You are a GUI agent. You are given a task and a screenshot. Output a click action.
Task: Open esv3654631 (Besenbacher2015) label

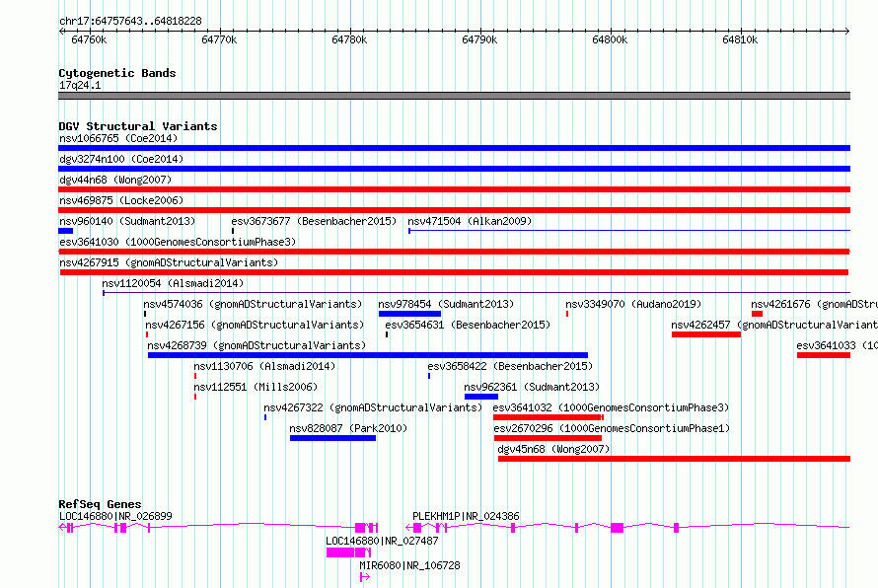click(468, 325)
